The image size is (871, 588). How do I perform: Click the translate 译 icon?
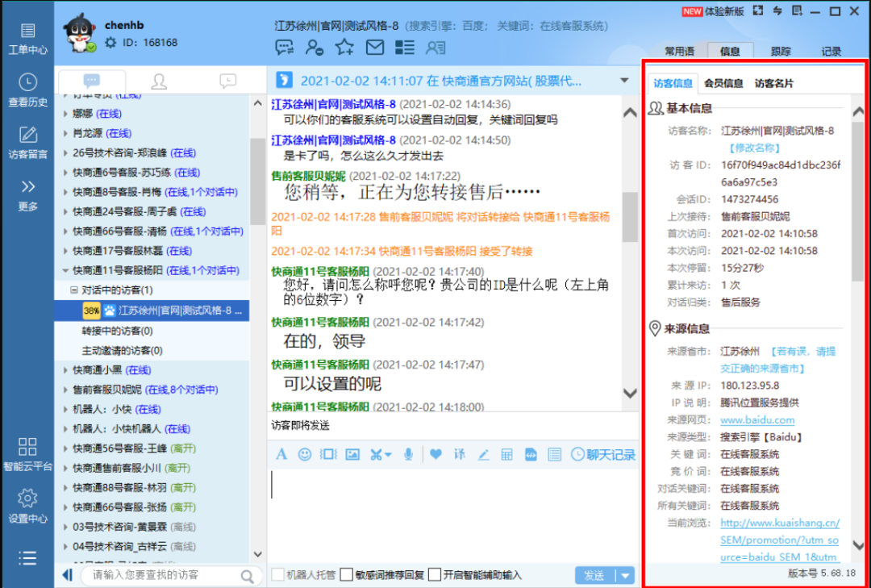click(x=459, y=454)
